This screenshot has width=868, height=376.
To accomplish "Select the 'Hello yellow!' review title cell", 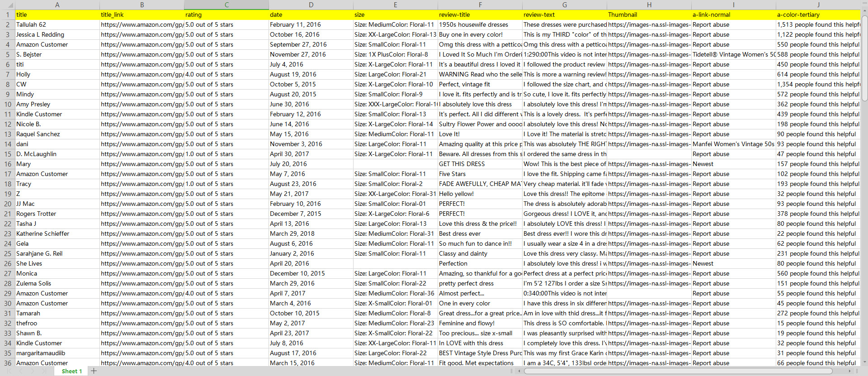I will click(x=480, y=194).
